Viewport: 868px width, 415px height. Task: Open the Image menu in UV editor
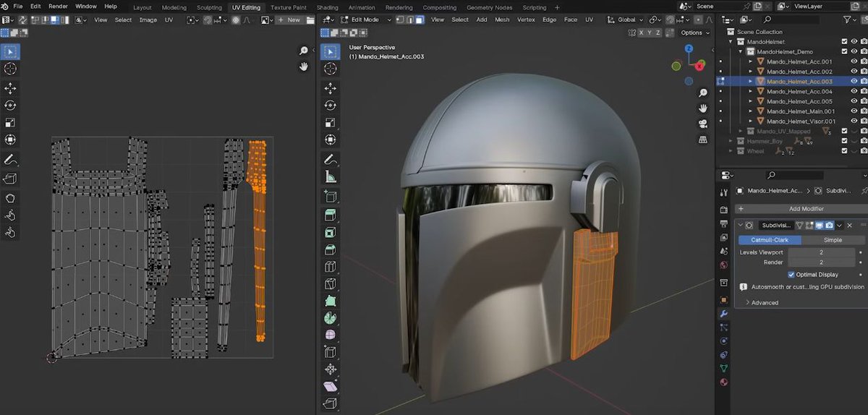(x=148, y=20)
